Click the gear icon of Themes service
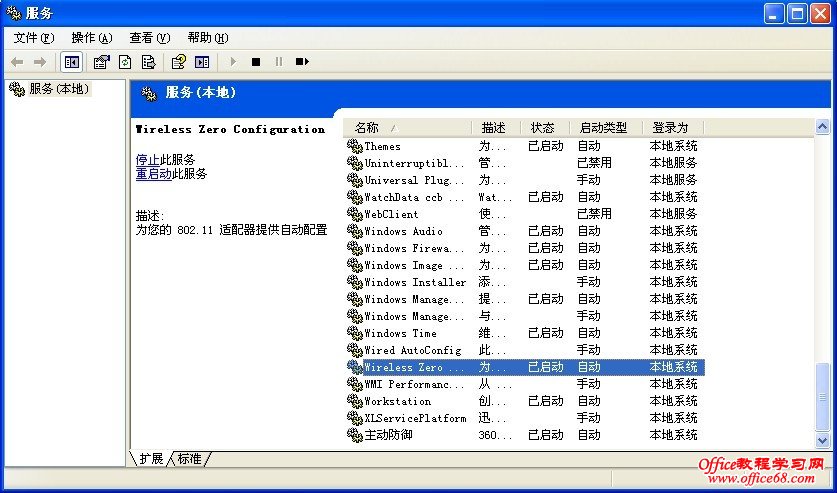The height and width of the screenshot is (493, 837). 354,146
